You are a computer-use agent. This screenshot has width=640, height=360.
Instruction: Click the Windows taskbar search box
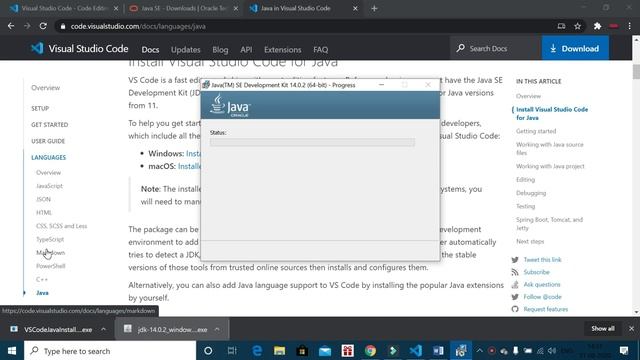tap(110, 351)
